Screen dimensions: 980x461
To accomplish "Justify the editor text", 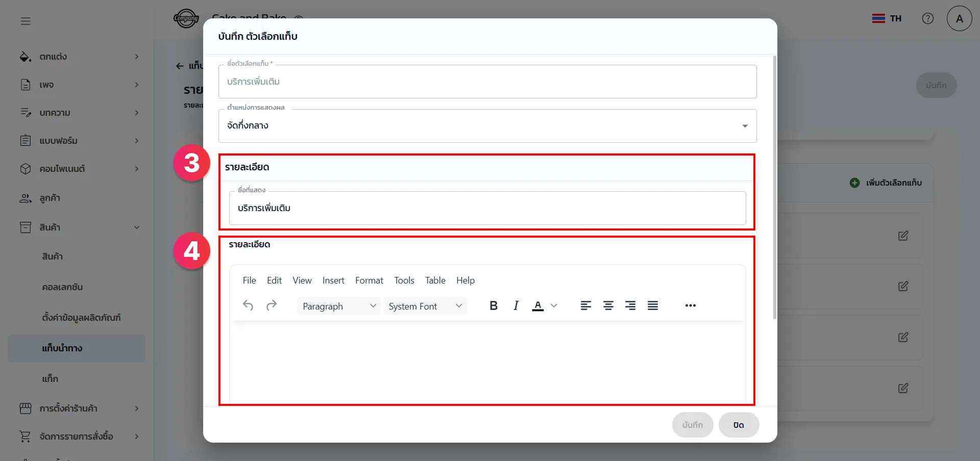I will tap(652, 306).
